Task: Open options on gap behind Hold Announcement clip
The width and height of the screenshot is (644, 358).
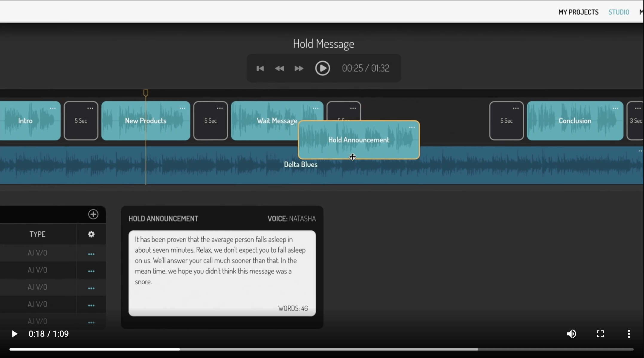Action: coord(353,108)
